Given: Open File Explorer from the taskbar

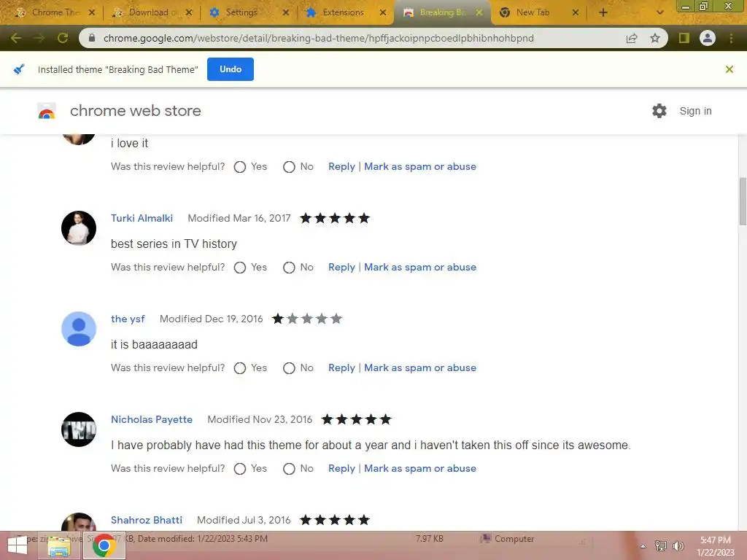Looking at the screenshot, I should [58, 545].
